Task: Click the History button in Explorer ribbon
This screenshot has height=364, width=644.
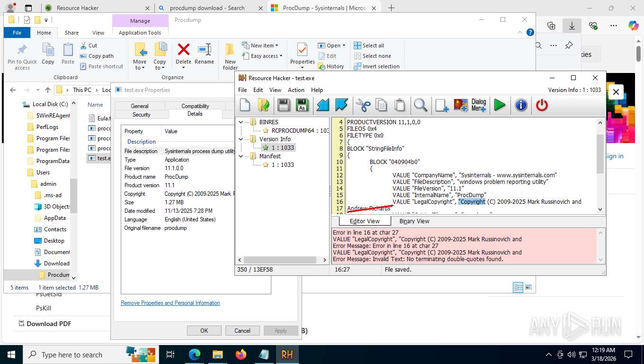Action: (x=331, y=66)
